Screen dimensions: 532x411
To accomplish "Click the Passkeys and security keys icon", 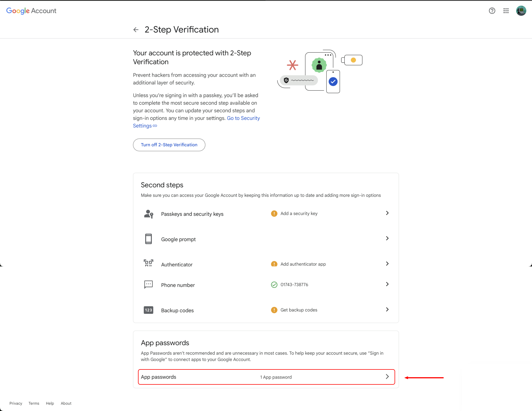I will coord(149,214).
